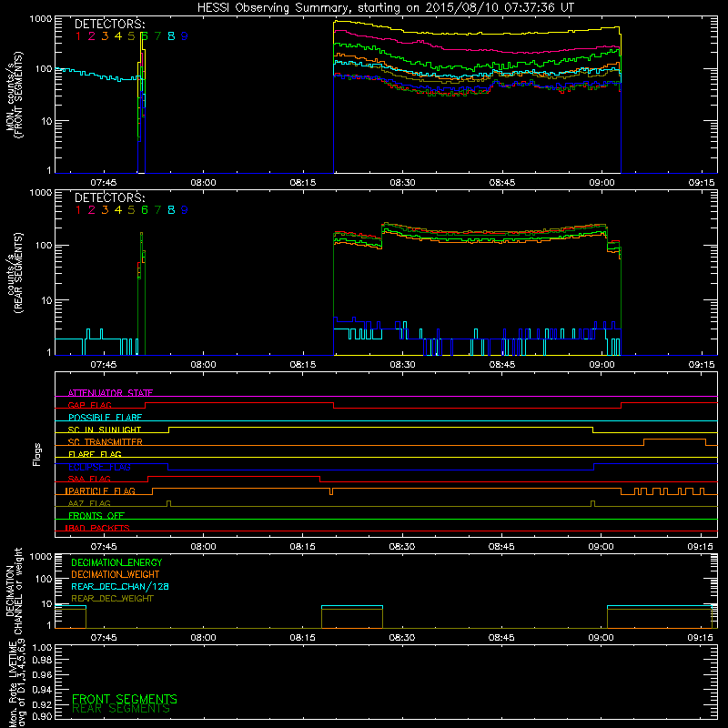Click the REAR_DEC_WEIGHT legend entry
Viewport: 728px width, 728px height.
[112, 599]
